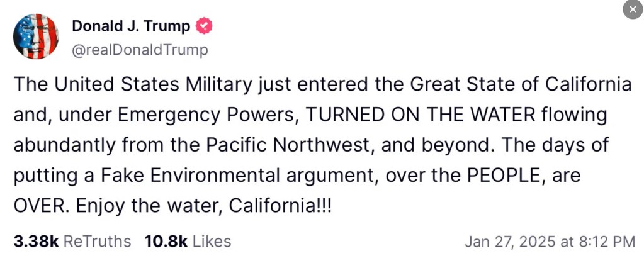Open the @realDonaldTrump handle link
This screenshot has width=644, height=263.
(x=140, y=50)
